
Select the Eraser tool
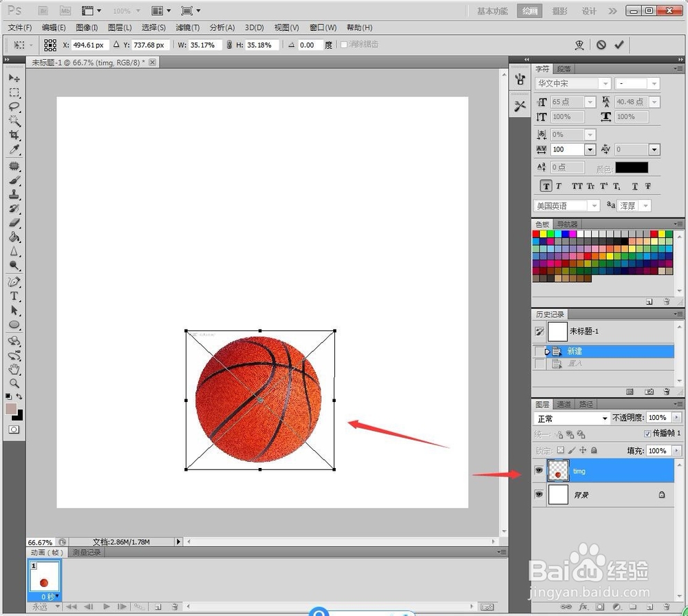pyautogui.click(x=14, y=222)
